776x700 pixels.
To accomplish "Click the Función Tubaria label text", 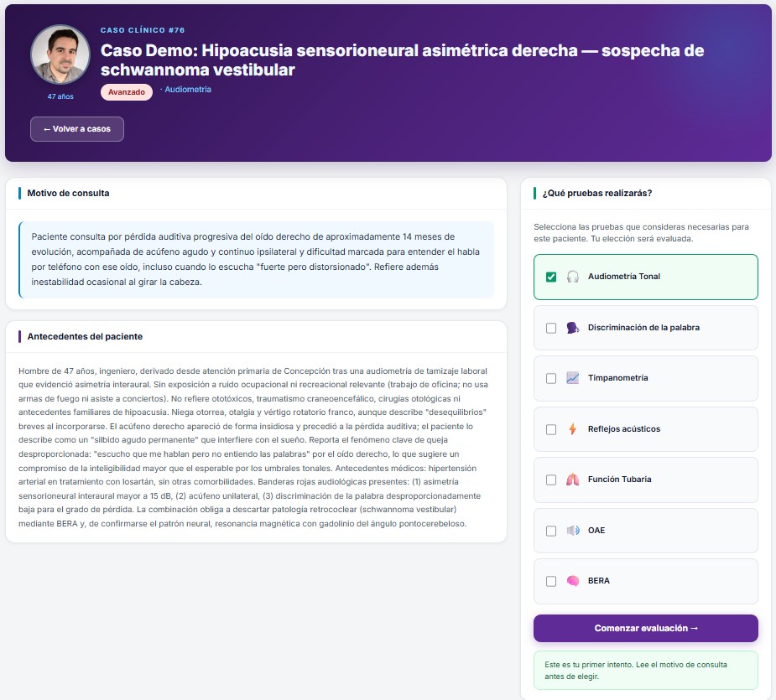I will point(619,480).
